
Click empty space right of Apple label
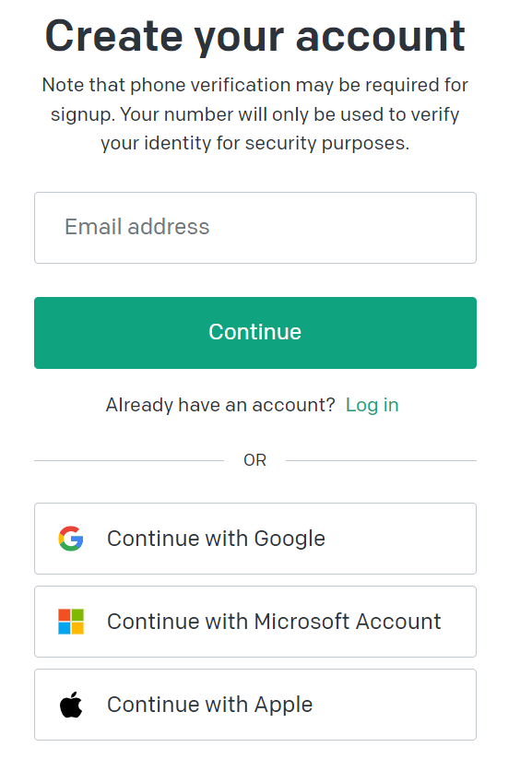point(395,705)
